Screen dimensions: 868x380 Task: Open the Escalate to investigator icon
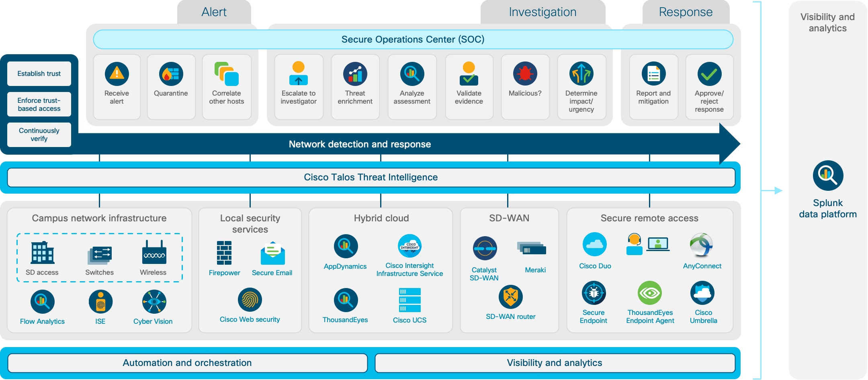click(x=299, y=74)
